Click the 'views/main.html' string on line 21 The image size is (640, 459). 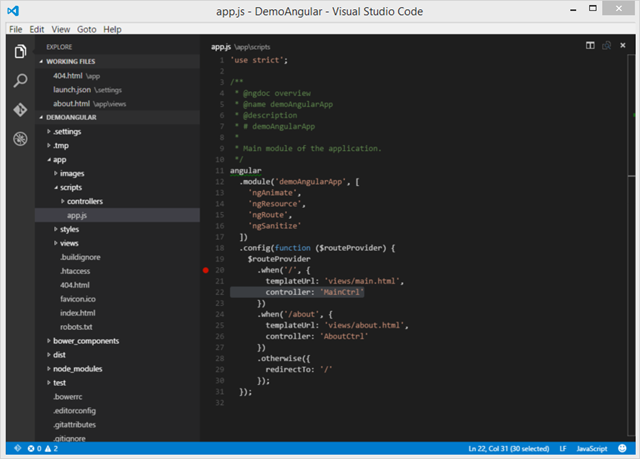(x=362, y=281)
